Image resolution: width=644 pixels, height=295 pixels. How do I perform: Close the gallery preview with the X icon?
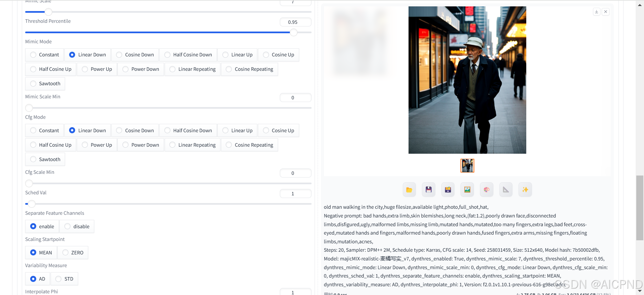coord(606,12)
